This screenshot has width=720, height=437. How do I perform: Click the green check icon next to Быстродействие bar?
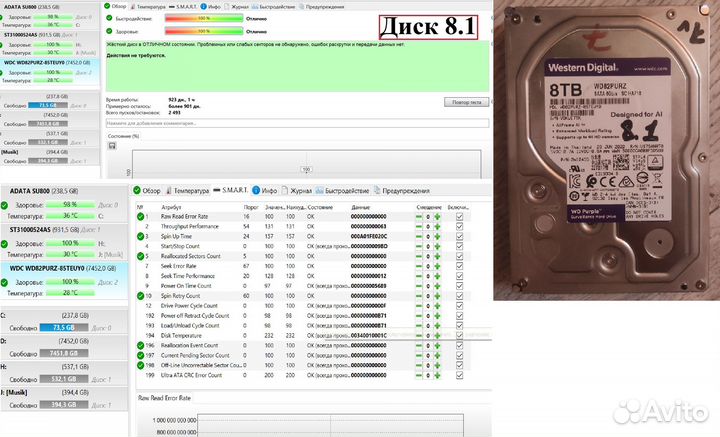(x=109, y=18)
